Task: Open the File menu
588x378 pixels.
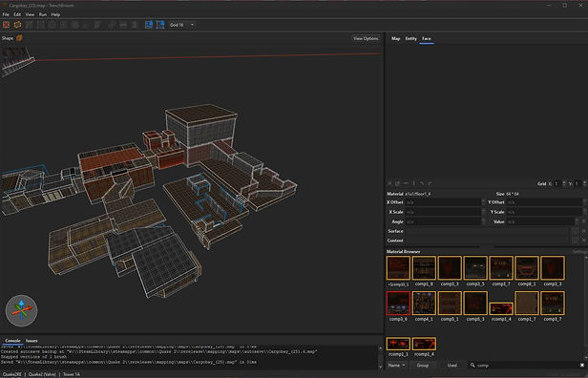Action: (x=6, y=14)
